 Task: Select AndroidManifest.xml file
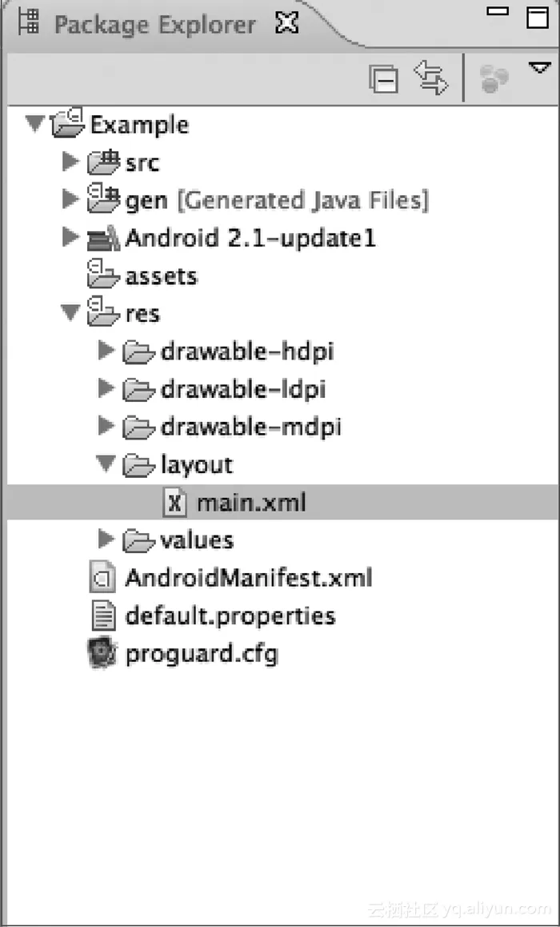(248, 578)
